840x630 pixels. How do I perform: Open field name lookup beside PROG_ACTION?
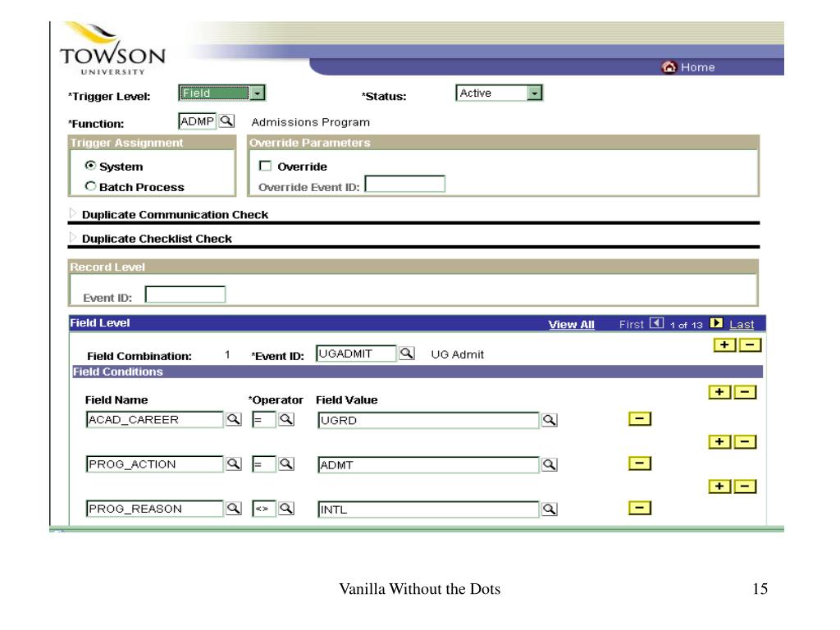234,463
